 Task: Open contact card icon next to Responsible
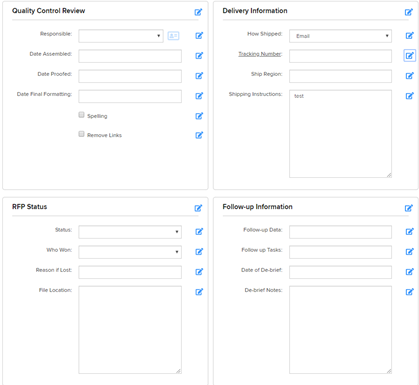[173, 36]
